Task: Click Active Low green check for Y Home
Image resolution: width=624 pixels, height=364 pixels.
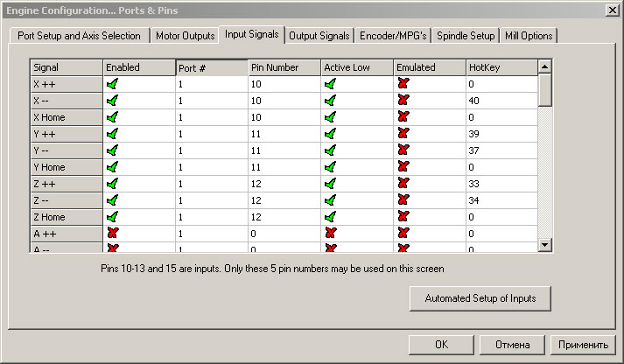Action: tap(330, 167)
